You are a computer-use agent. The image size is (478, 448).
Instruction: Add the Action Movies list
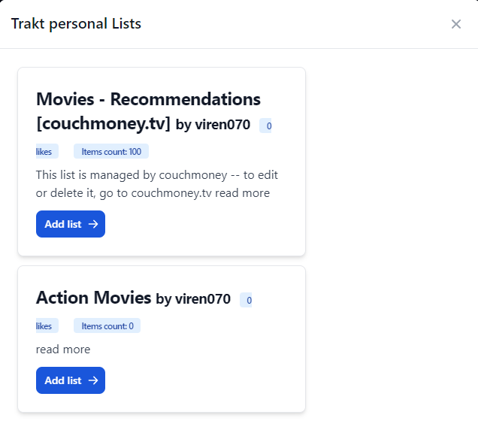[x=71, y=380]
